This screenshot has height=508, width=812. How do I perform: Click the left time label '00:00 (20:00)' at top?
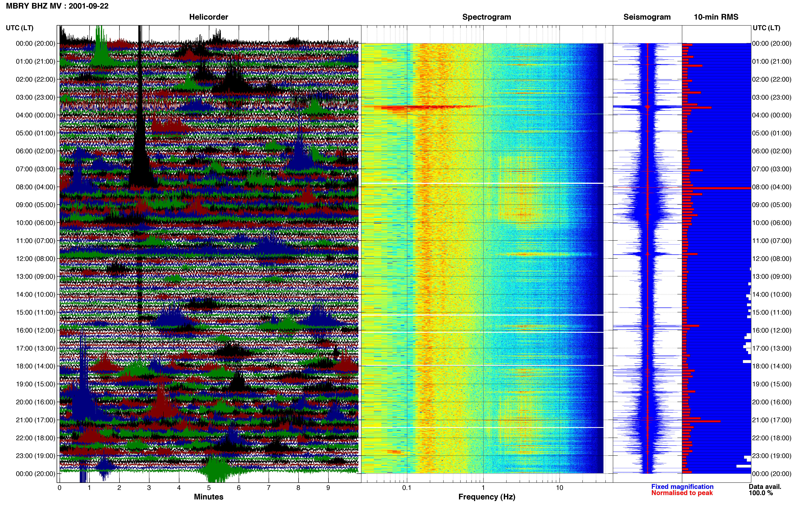pos(36,44)
